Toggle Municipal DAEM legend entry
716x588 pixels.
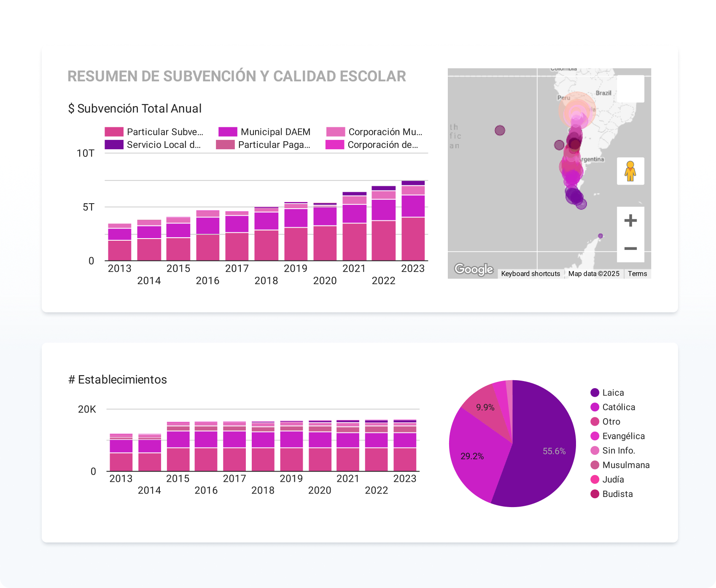coord(264,132)
